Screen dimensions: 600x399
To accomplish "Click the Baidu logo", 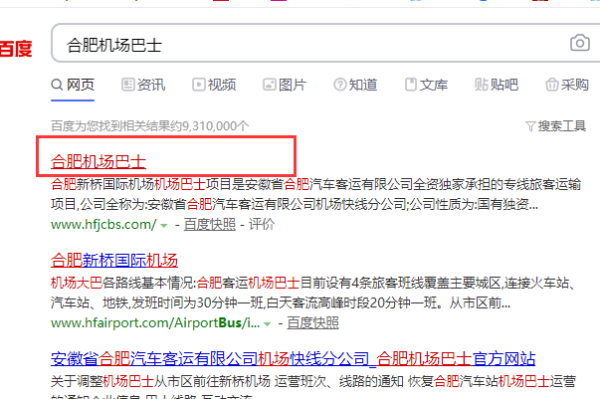I will tap(16, 49).
